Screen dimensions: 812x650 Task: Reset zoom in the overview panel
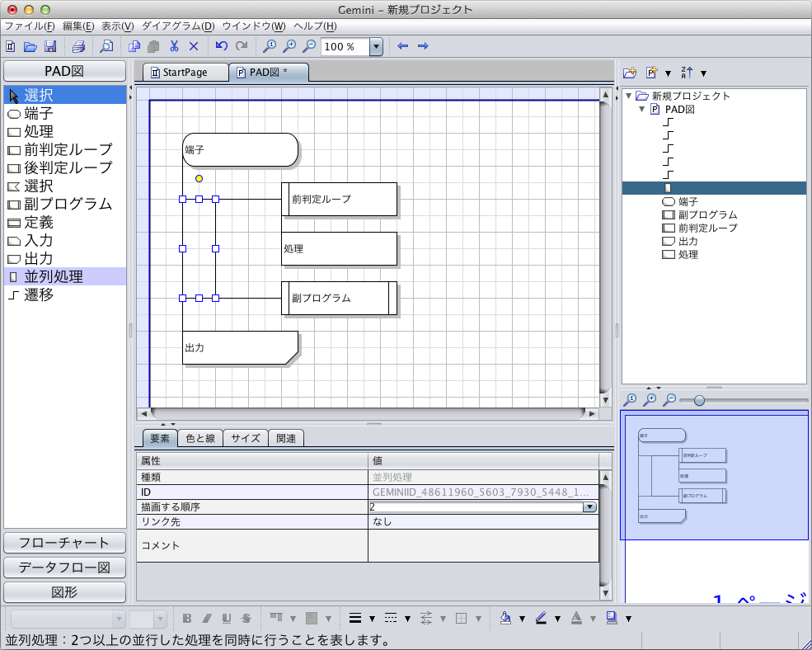click(630, 399)
